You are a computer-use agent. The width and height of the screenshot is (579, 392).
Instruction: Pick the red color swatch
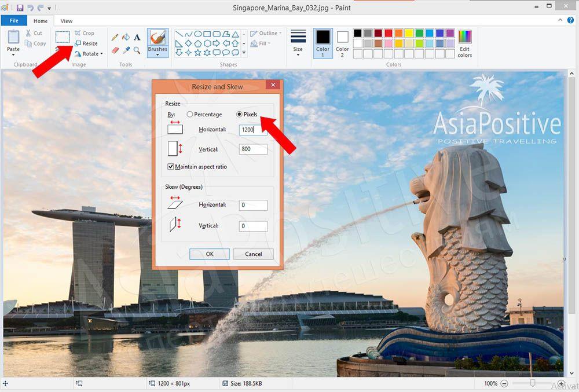coord(389,33)
